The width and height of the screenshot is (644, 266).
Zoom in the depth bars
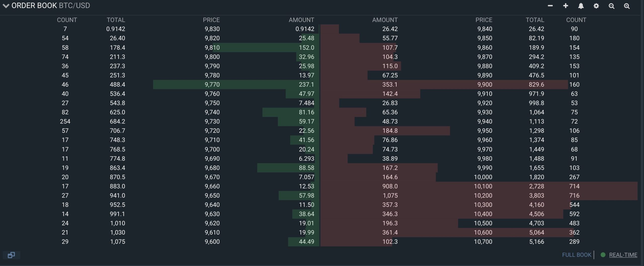tap(627, 6)
